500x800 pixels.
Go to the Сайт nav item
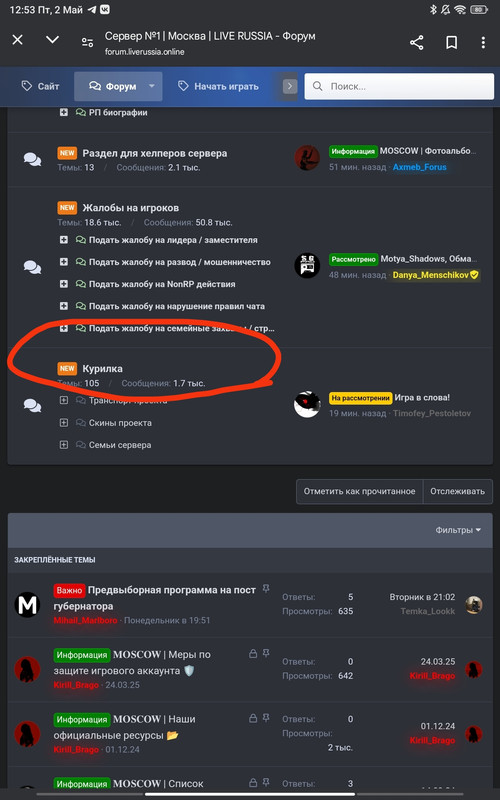[40, 86]
